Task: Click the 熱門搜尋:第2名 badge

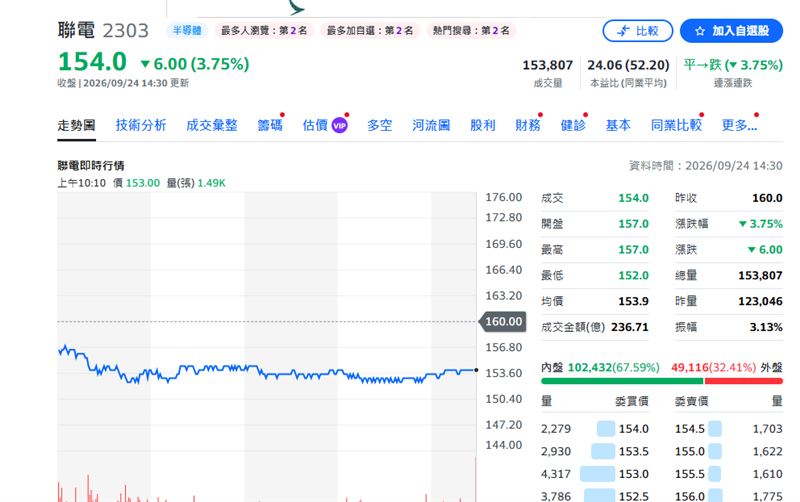Action: [471, 31]
